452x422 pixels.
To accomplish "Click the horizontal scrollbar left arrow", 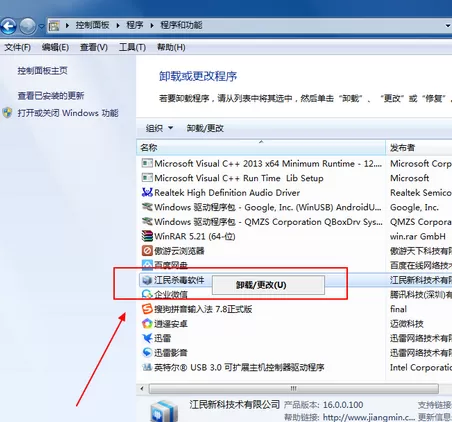I will (x=142, y=388).
